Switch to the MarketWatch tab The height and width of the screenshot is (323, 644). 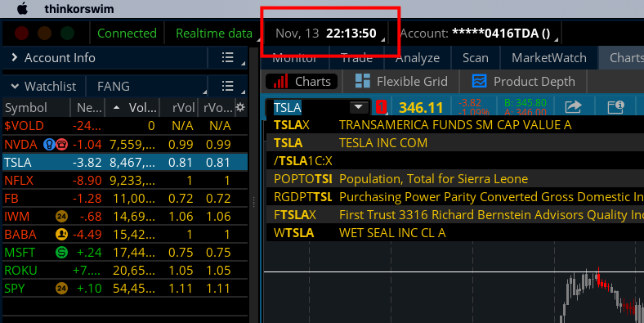pyautogui.click(x=548, y=58)
